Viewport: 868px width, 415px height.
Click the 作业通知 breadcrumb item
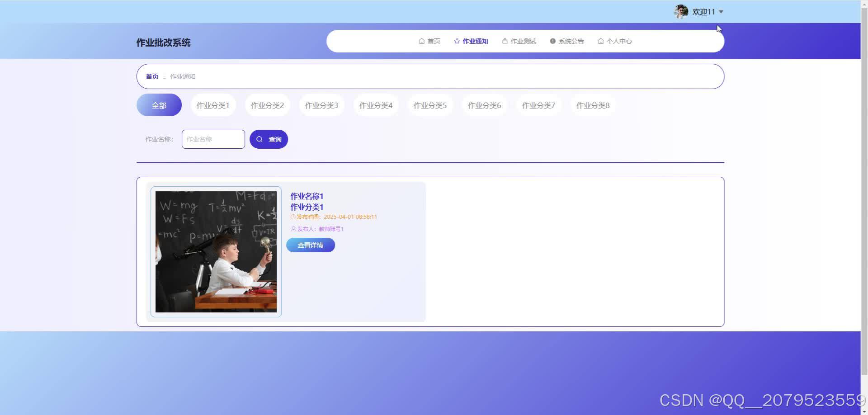point(183,76)
